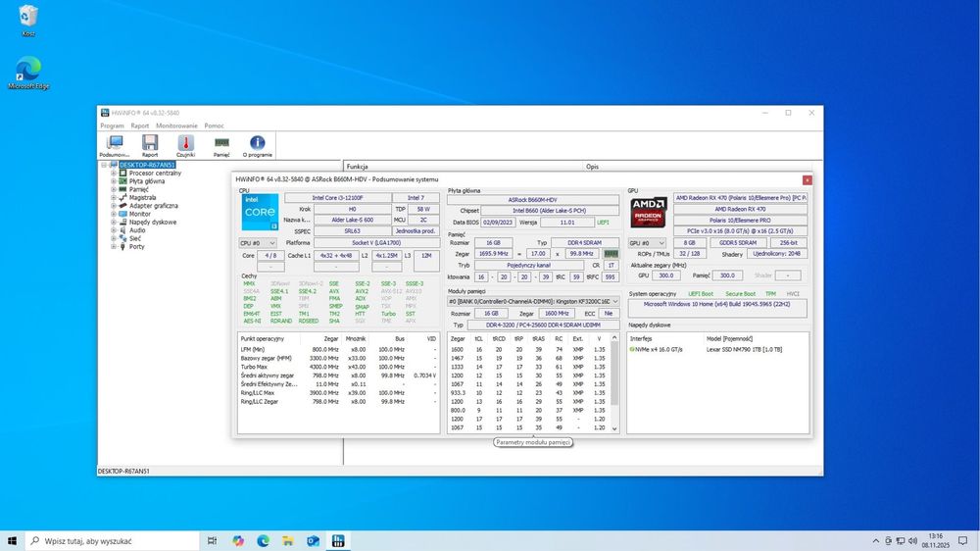The width and height of the screenshot is (980, 551).
Task: Open the Podsumowanie toolbar icon
Action: coord(114,145)
